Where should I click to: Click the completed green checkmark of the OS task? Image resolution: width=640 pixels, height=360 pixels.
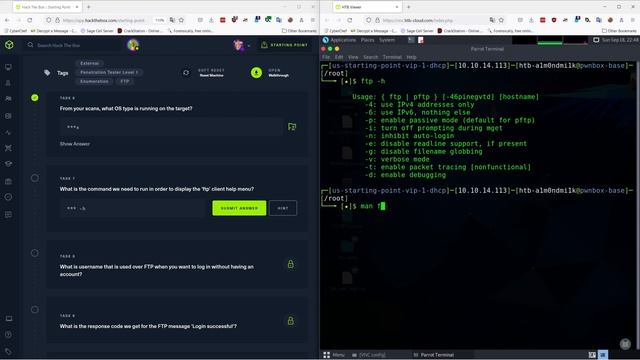pyautogui.click(x=35, y=98)
